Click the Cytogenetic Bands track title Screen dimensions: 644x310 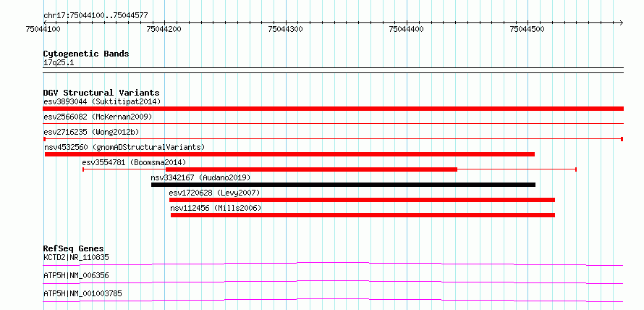point(86,54)
